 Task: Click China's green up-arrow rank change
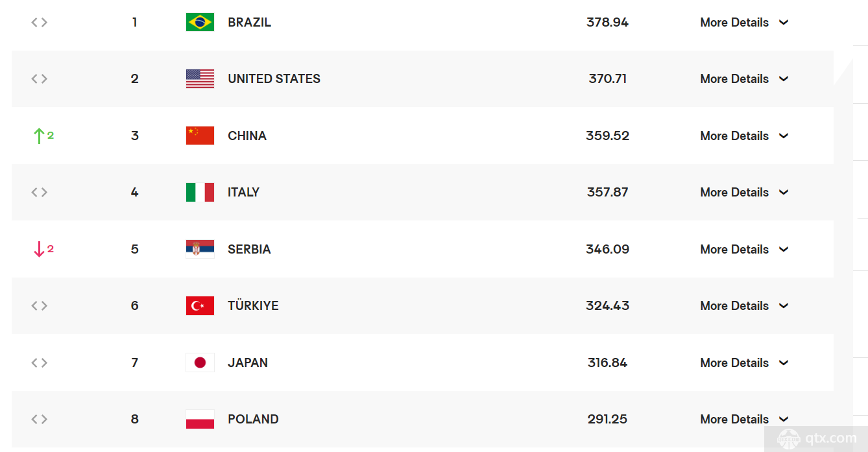coord(43,136)
